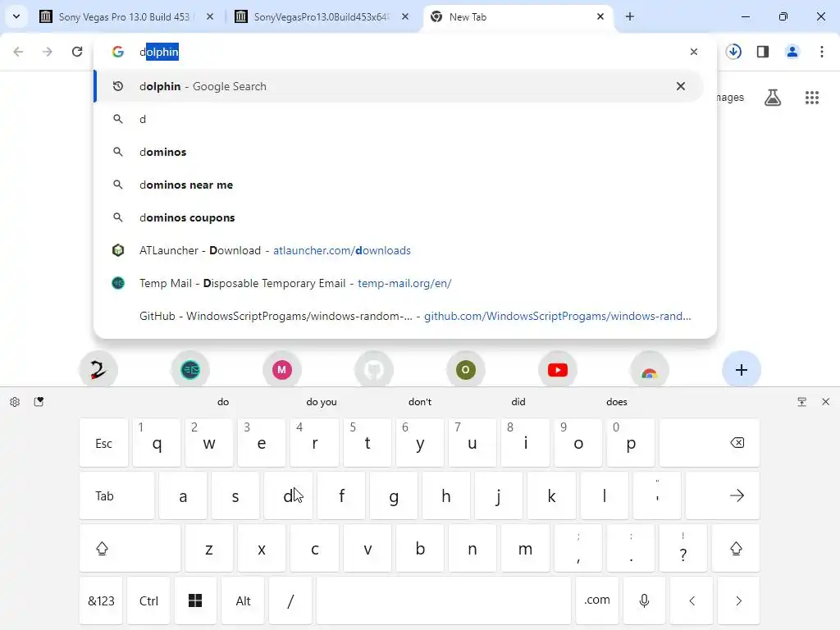Open the YouTube shortcut
The width and height of the screenshot is (840, 630).
[558, 370]
